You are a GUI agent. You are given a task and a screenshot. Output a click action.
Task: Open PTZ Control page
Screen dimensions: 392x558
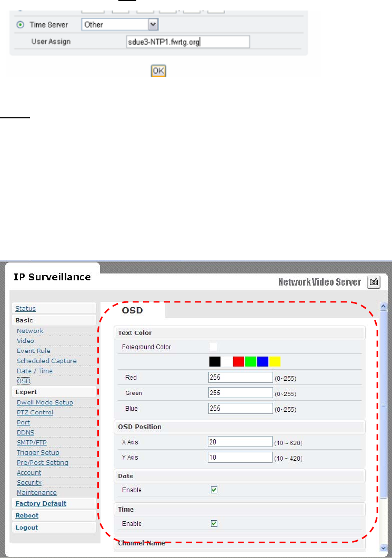pos(35,412)
